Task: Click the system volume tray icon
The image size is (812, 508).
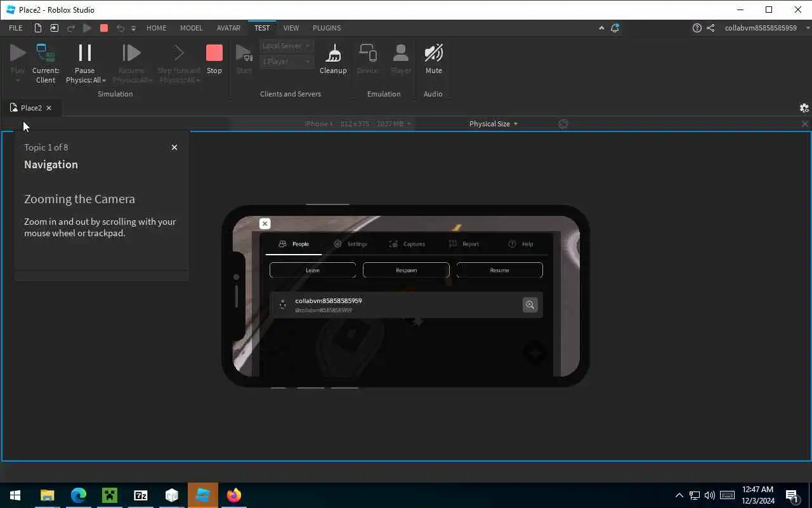Action: coord(710,495)
